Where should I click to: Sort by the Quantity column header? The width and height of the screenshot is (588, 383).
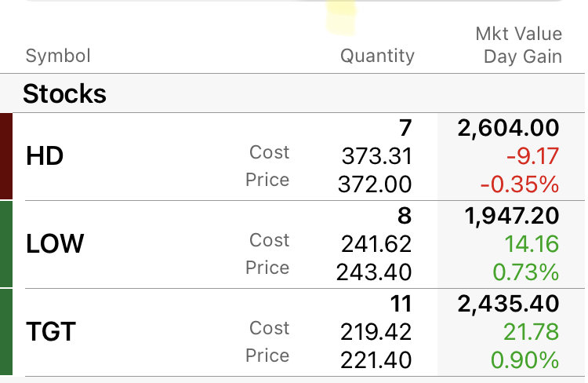(x=377, y=56)
